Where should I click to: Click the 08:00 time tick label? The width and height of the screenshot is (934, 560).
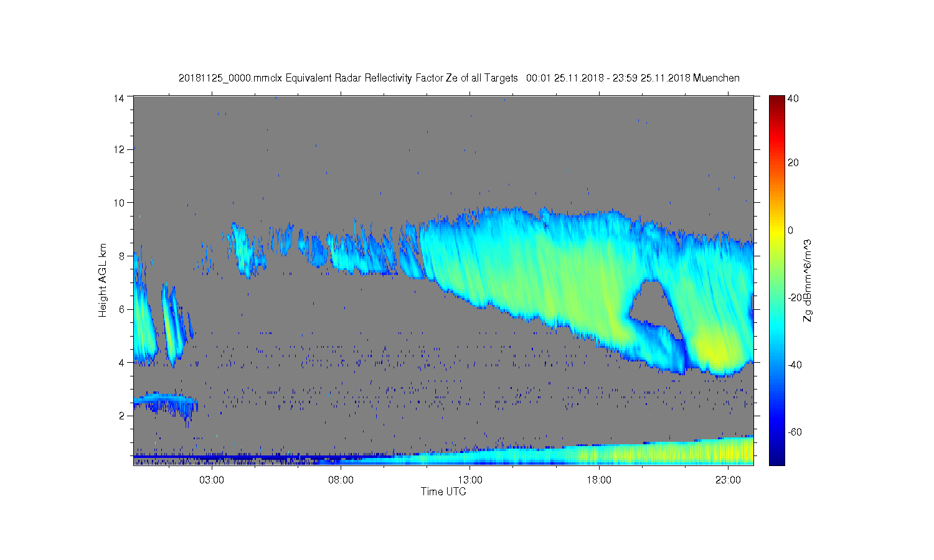point(341,480)
